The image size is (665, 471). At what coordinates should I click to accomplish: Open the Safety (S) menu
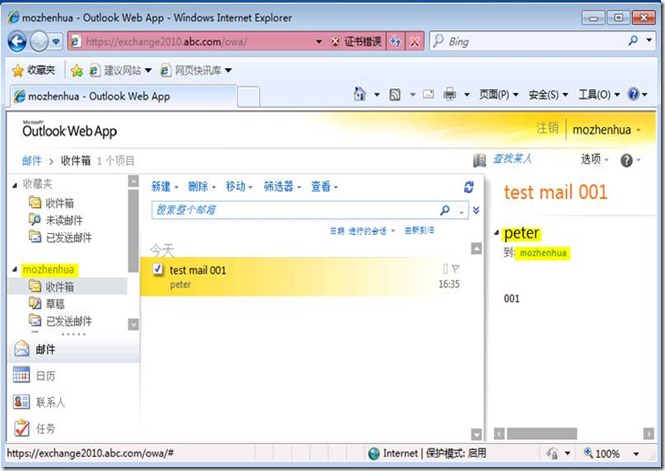coord(548,95)
